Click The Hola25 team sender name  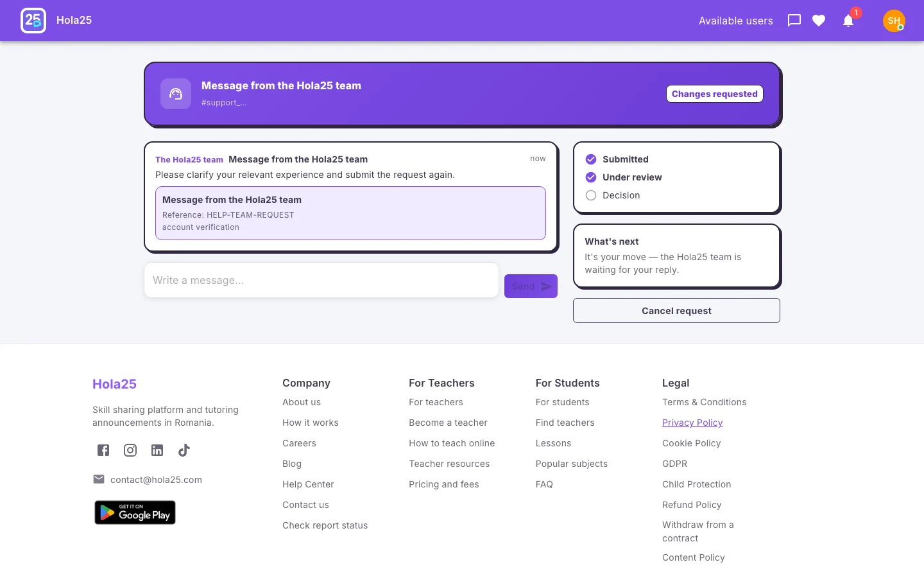coord(189,160)
